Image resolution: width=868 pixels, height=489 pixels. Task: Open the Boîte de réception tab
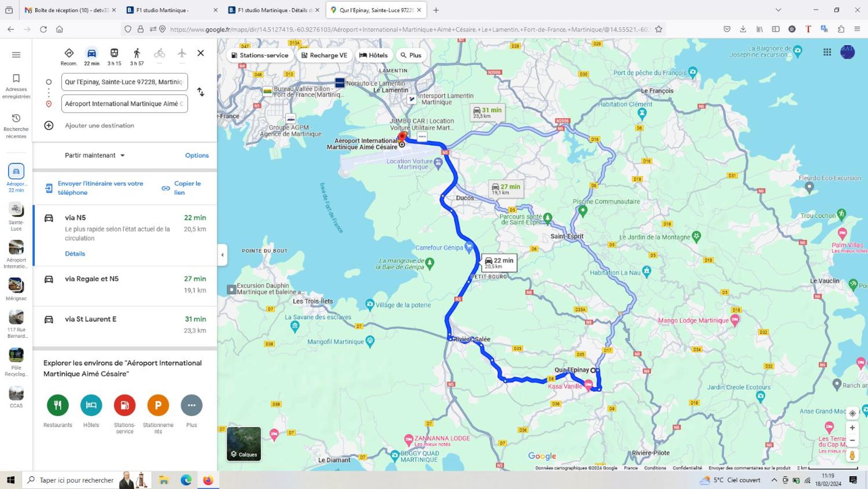(x=71, y=10)
